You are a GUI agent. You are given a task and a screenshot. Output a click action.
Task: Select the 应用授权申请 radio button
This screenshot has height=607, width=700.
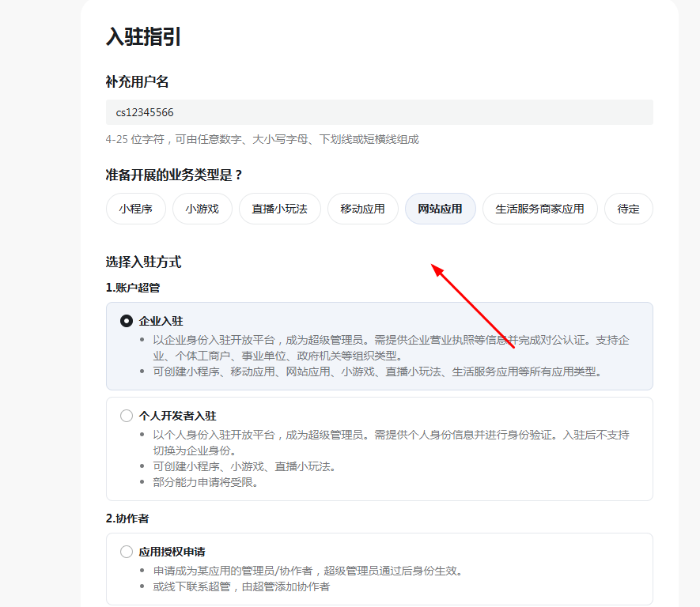click(127, 552)
